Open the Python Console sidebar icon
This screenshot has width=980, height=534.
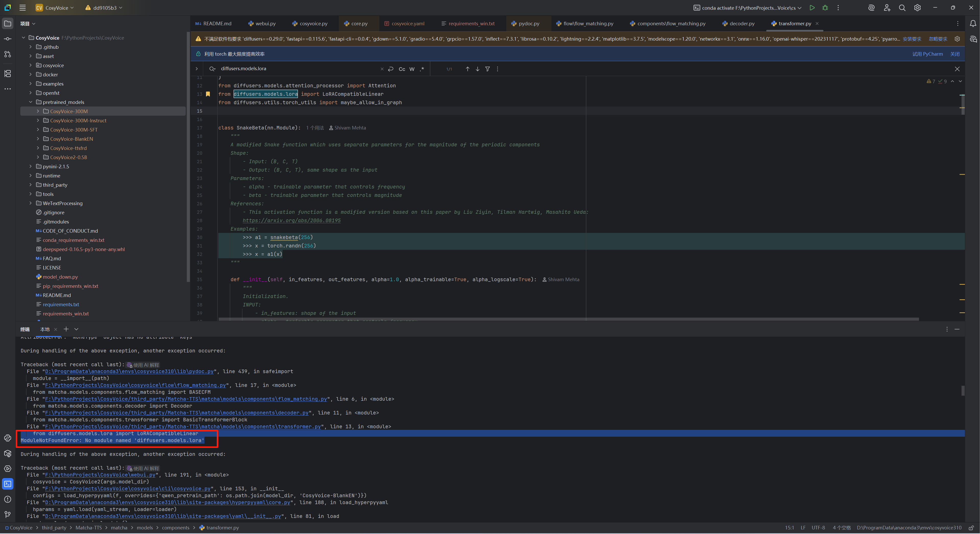click(x=8, y=438)
